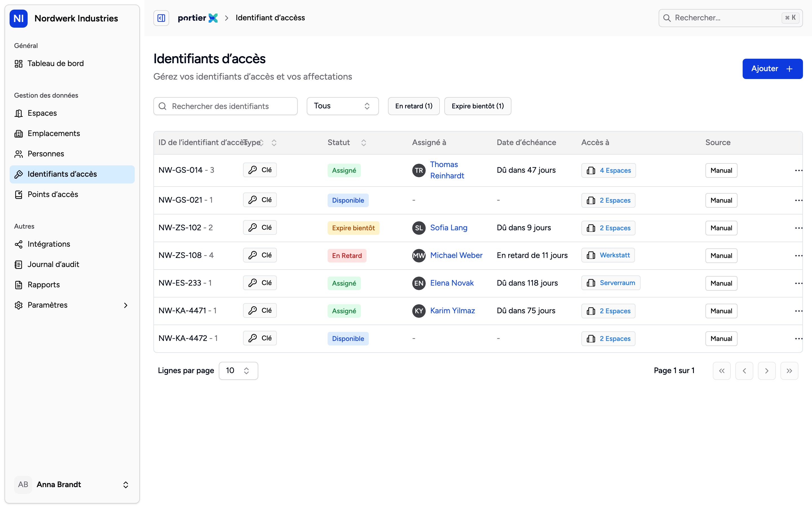The width and height of the screenshot is (812, 508).
Task: Click the Ajouter button
Action: (x=773, y=69)
